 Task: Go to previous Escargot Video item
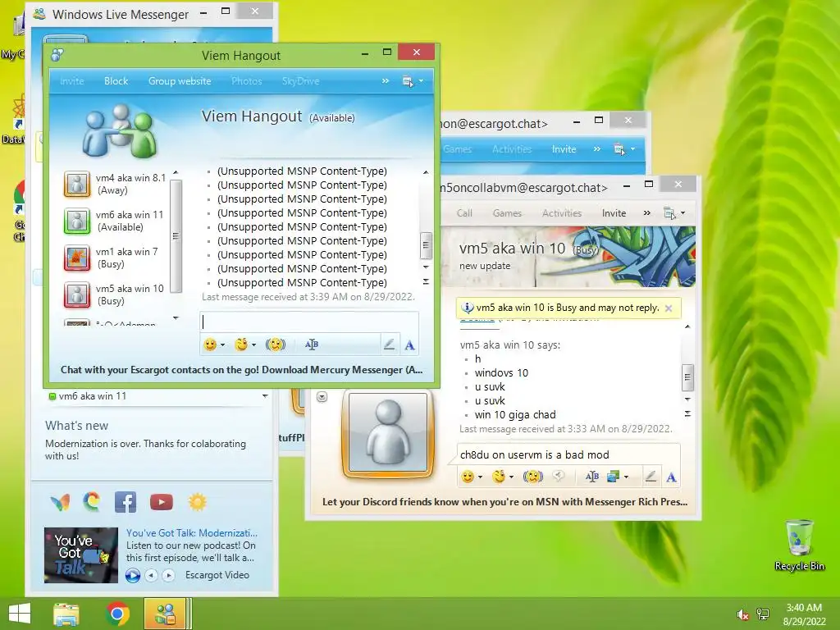(152, 575)
